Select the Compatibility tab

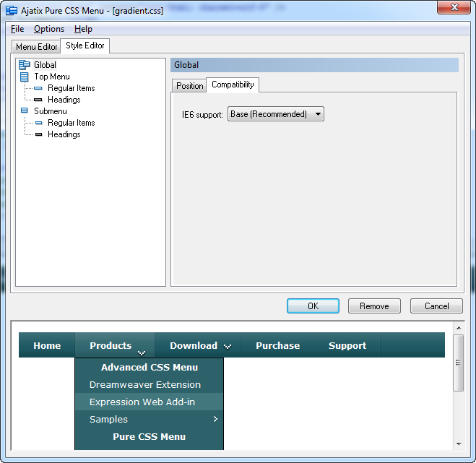point(233,85)
